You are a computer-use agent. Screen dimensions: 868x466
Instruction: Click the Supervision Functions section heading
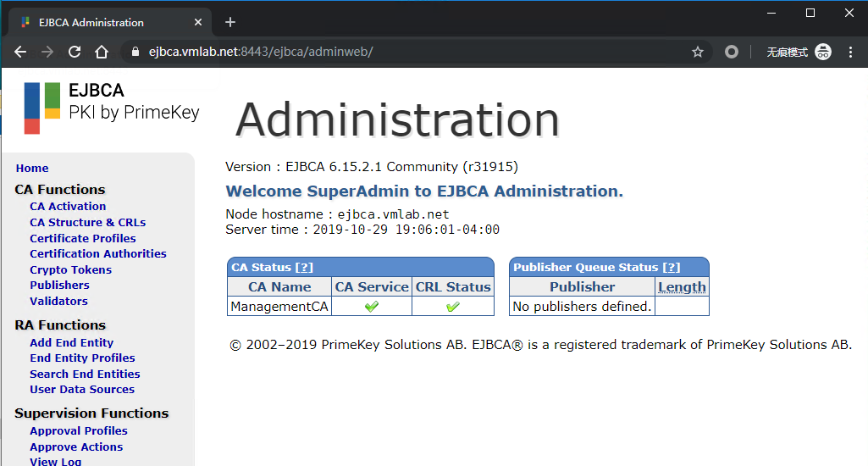91,413
